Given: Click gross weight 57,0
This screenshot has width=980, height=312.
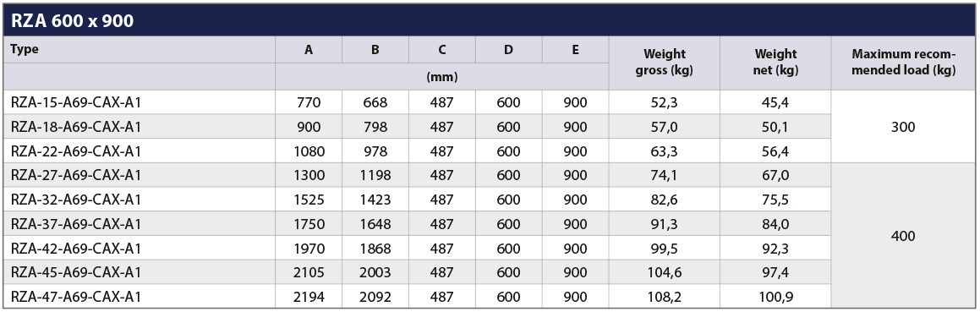Looking at the screenshot, I should (665, 127).
